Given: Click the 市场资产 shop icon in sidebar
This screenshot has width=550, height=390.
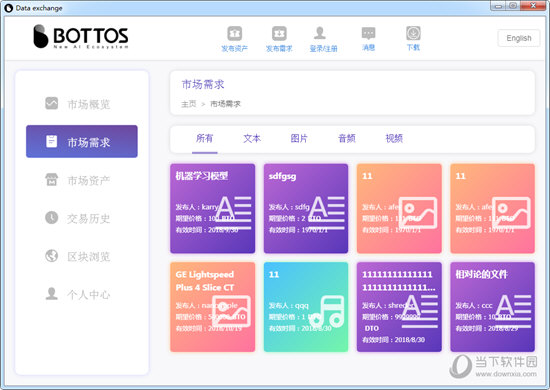Looking at the screenshot, I should (x=52, y=179).
